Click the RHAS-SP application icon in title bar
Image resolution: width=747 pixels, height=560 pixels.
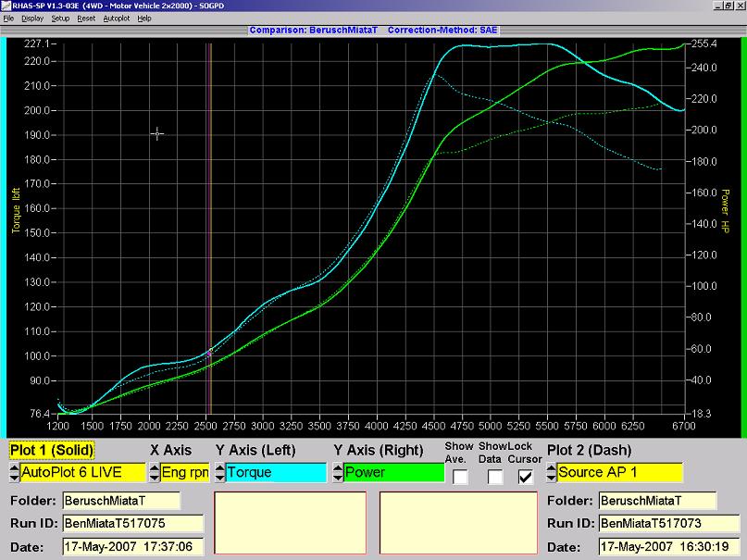coord(6,6)
